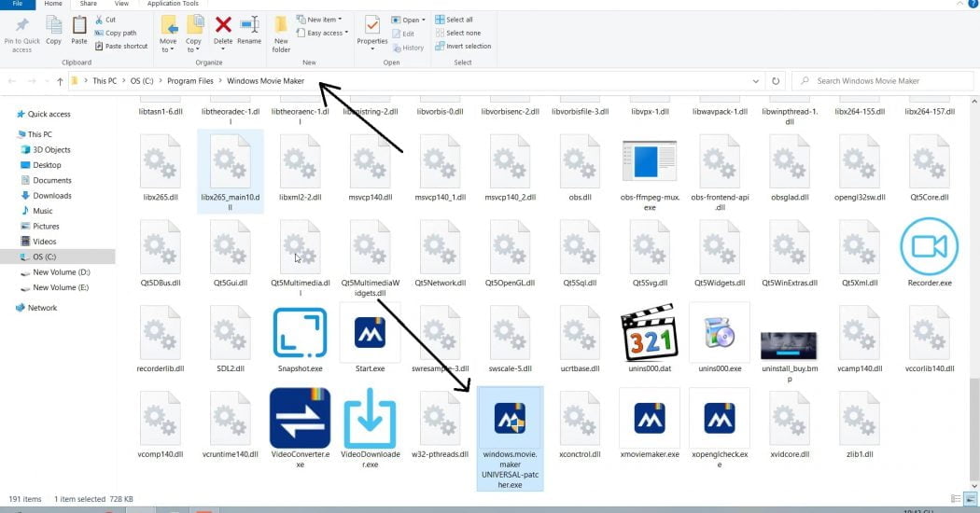Switch to Application Tools tab
Viewport: 980px width, 513px height.
point(173,4)
